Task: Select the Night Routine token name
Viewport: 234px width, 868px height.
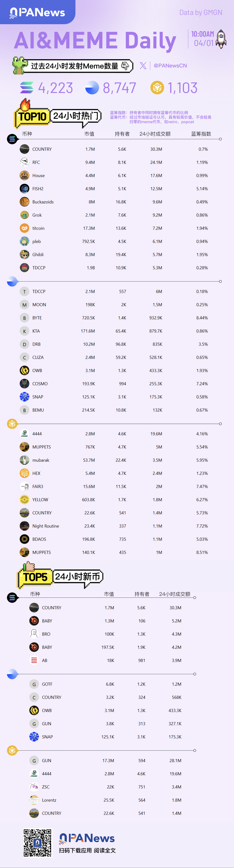Action: point(46,526)
